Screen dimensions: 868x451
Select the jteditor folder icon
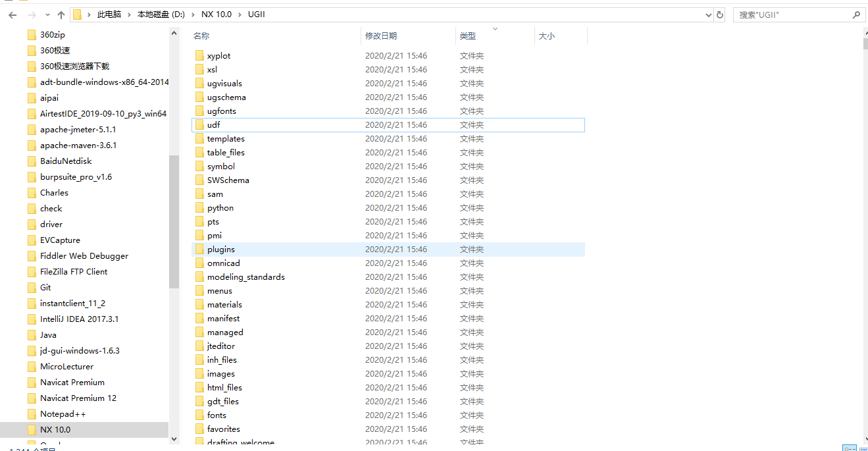click(x=200, y=346)
